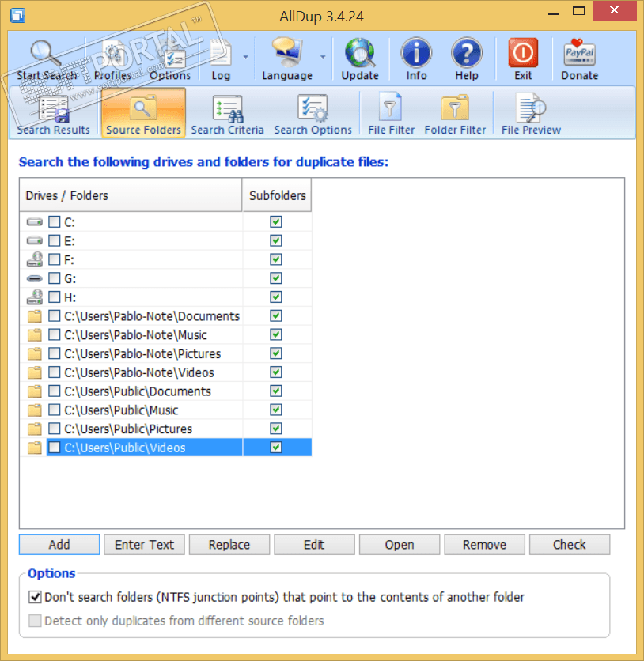Image resolution: width=644 pixels, height=661 pixels.
Task: Expand the Log dropdown arrow
Action: (245, 57)
